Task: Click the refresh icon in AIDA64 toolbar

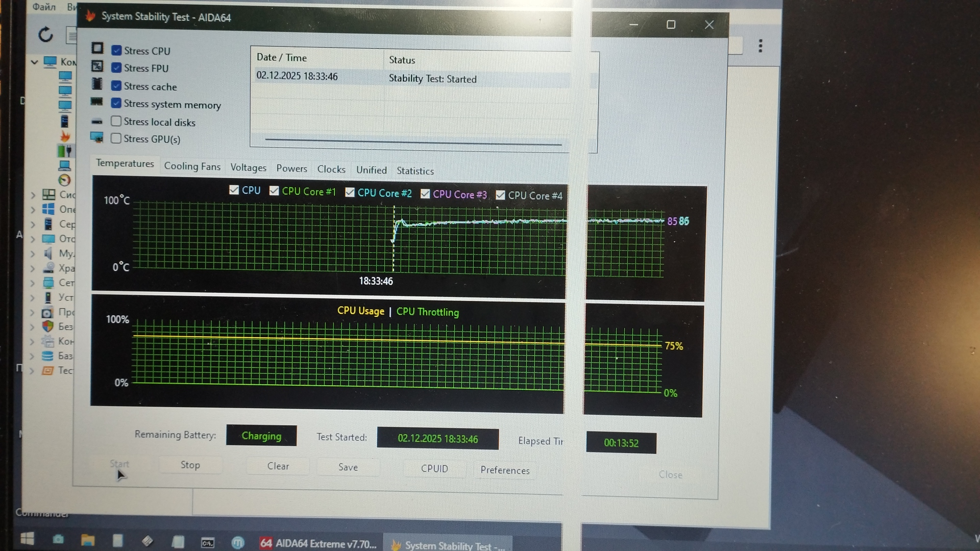Action: tap(45, 35)
